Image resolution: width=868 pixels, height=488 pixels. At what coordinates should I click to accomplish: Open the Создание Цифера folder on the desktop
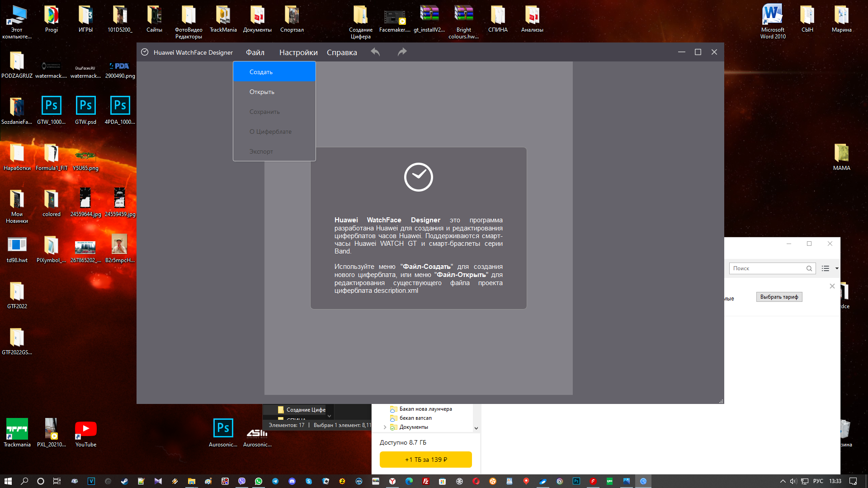click(x=361, y=22)
